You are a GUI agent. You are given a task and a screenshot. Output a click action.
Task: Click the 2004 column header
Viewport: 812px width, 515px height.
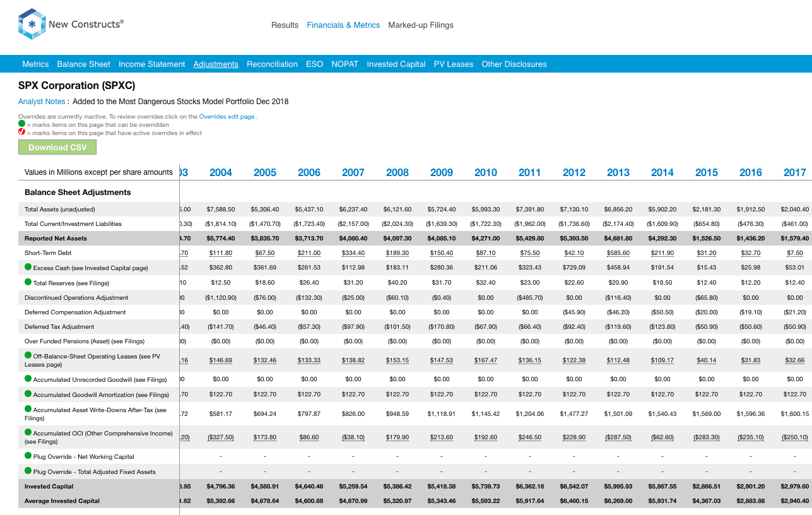tap(221, 172)
